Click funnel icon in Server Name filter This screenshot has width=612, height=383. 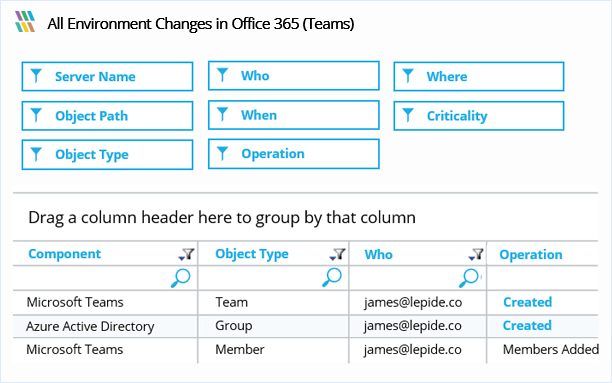pyautogui.click(x=36, y=75)
